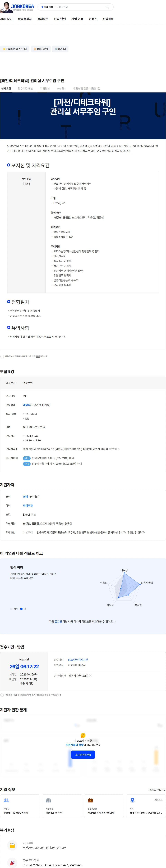Click the 위치 map pin icon

click(132, 800)
